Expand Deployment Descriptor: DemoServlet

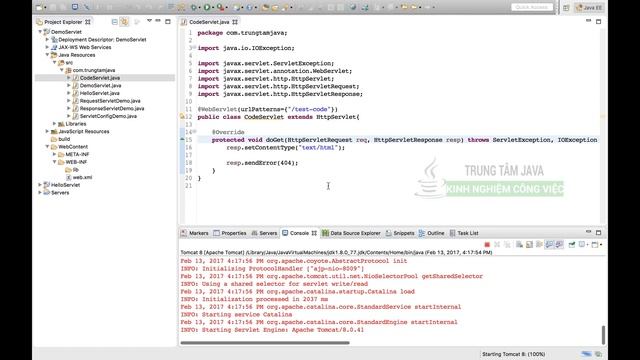pos(47,40)
